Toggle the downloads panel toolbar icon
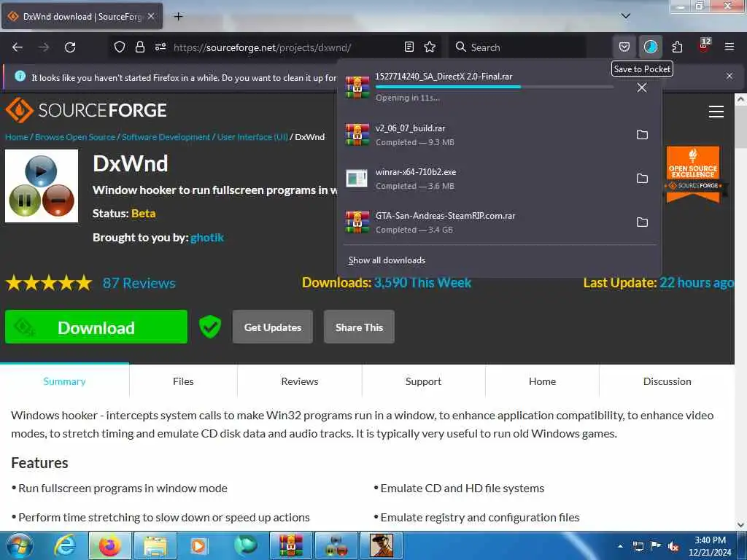The image size is (747, 560). coord(650,47)
